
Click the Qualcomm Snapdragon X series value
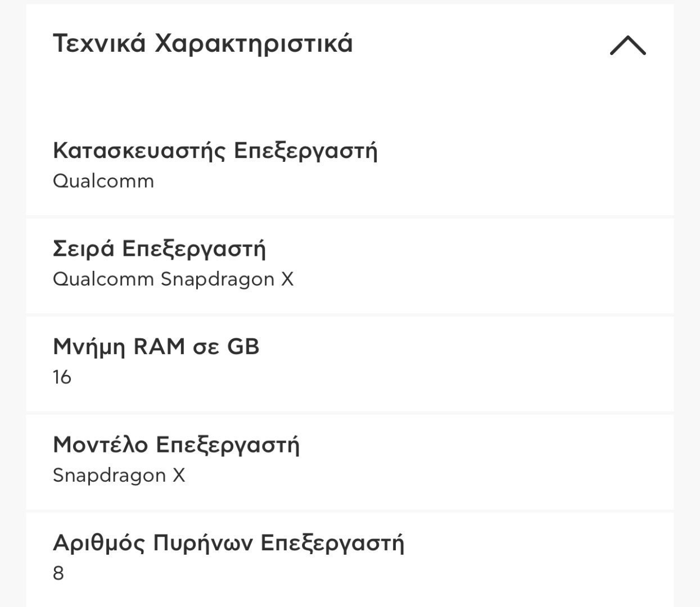point(173,279)
